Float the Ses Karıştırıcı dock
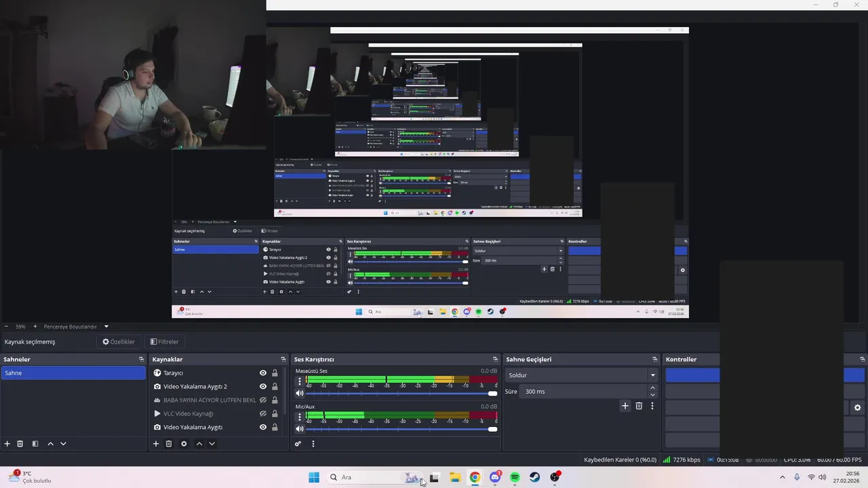This screenshot has width=868, height=488. [x=495, y=359]
